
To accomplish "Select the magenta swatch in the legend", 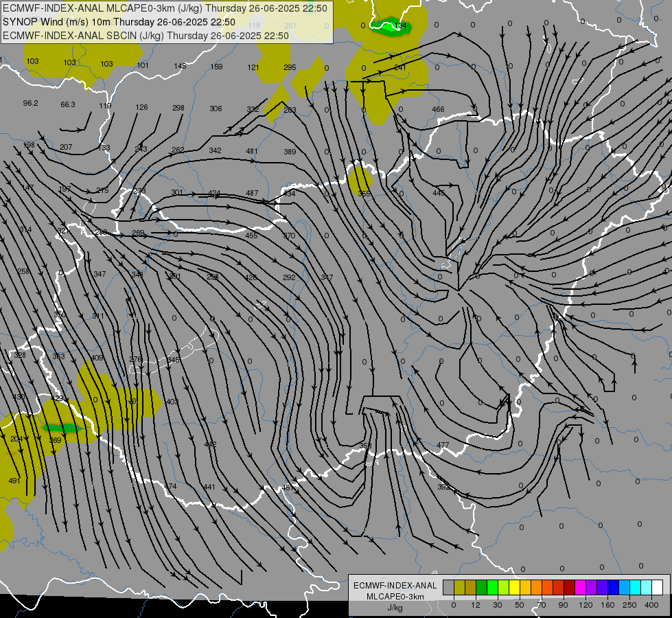I will 581,588.
